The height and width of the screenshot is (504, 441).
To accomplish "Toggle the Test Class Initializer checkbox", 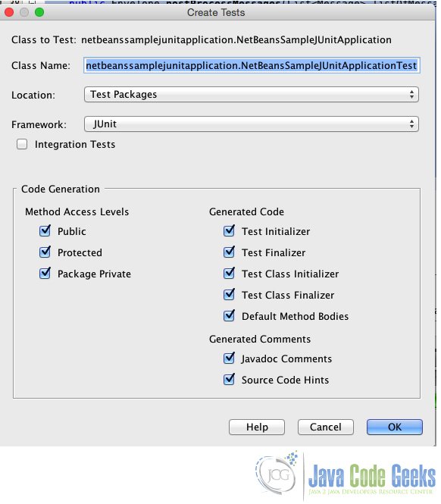I will (x=229, y=274).
